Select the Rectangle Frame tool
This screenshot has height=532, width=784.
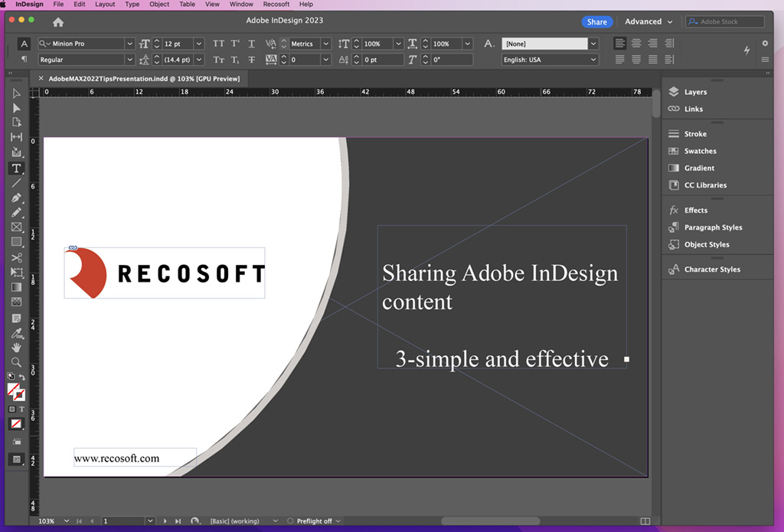tap(16, 227)
